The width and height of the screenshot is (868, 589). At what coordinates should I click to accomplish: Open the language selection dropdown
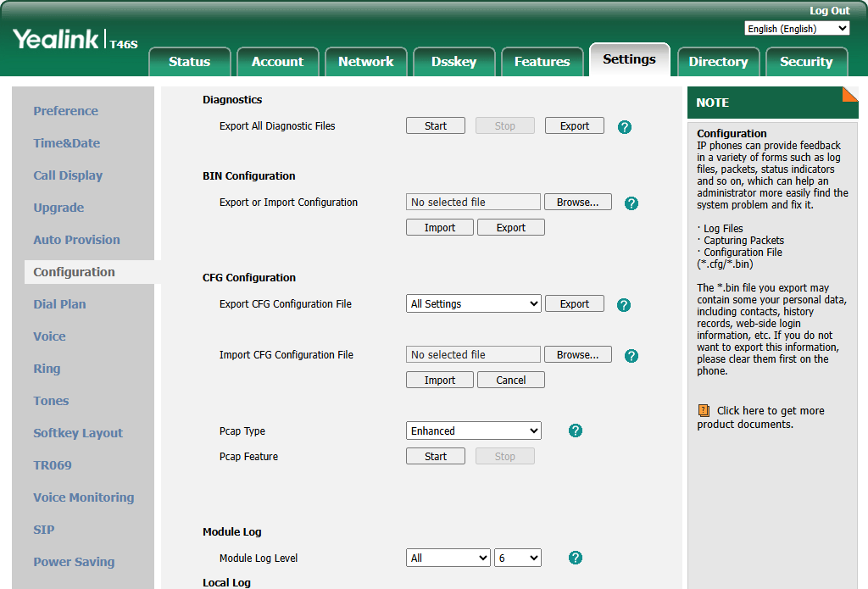[x=796, y=29]
